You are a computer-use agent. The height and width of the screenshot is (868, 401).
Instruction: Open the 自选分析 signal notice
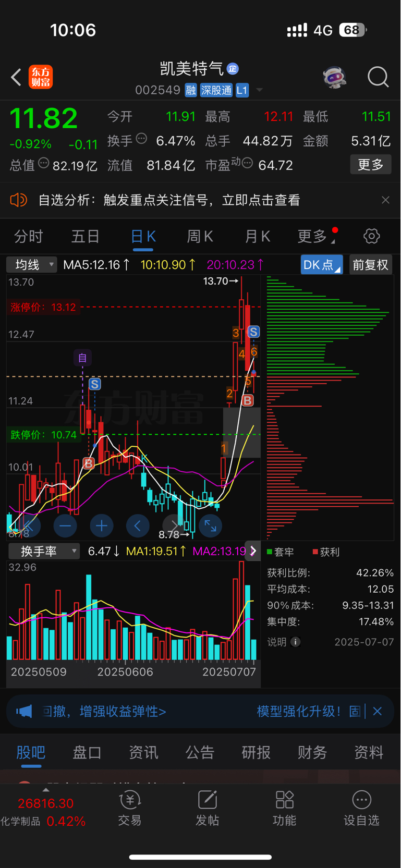tap(169, 200)
